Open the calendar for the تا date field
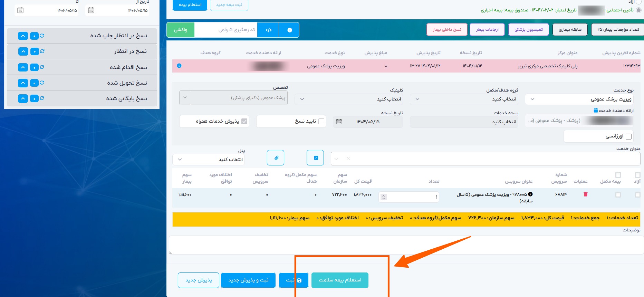This screenshot has width=644, height=297. click(x=20, y=10)
